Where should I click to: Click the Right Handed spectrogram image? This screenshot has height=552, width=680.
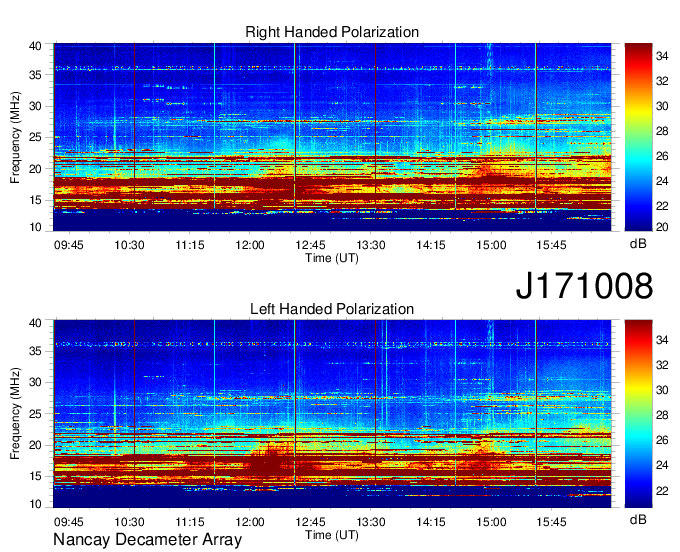click(332, 137)
